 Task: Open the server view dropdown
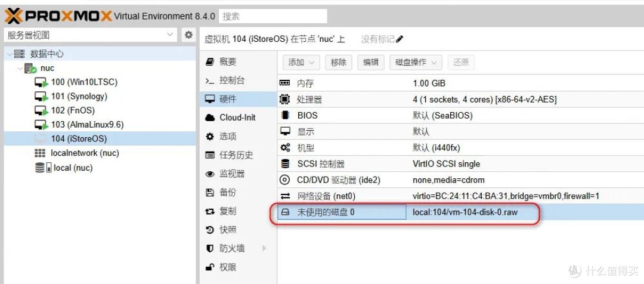click(91, 35)
